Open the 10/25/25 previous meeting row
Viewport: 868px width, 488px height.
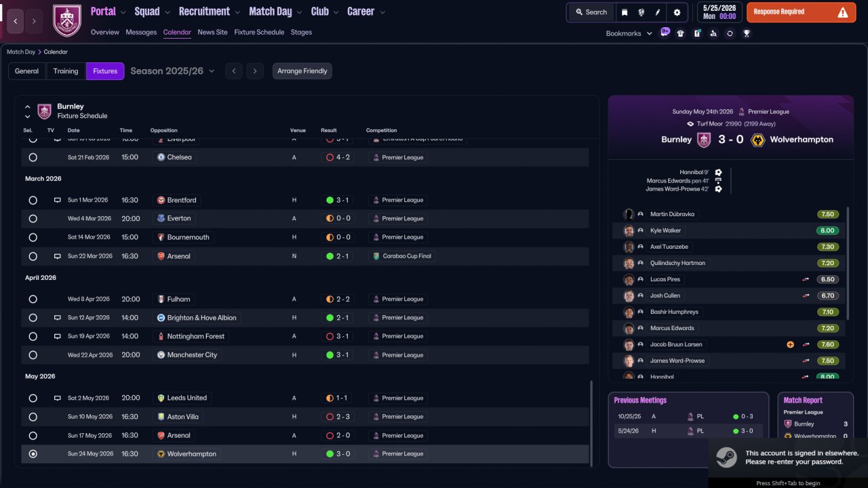(x=688, y=417)
